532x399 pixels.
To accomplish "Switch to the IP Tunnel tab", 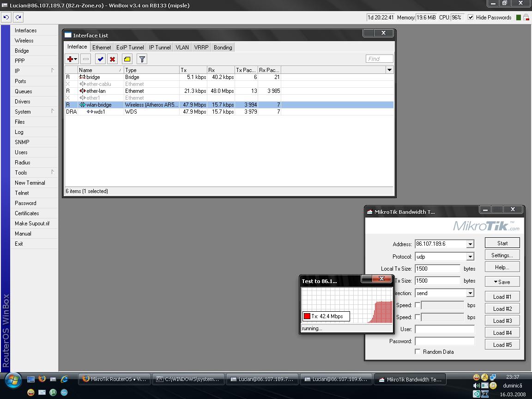I will (160, 48).
